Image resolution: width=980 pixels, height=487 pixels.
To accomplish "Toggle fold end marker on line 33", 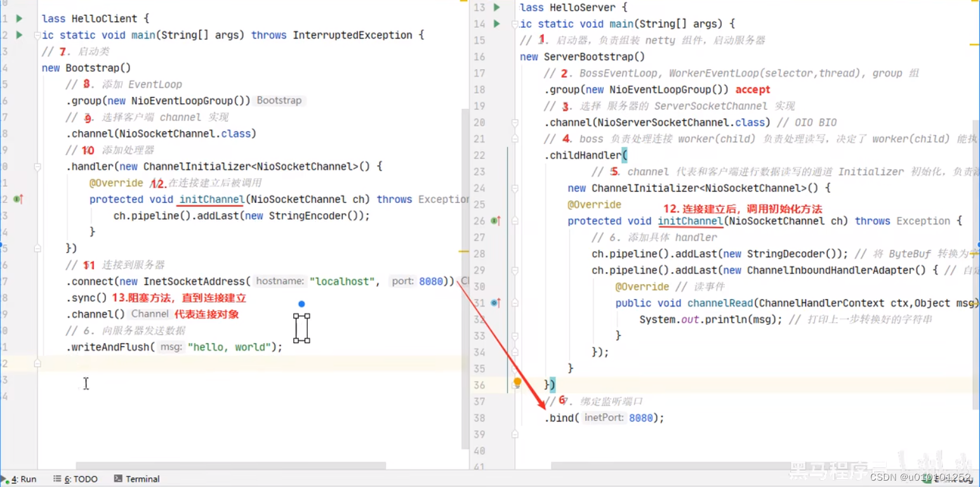I will 515,336.
